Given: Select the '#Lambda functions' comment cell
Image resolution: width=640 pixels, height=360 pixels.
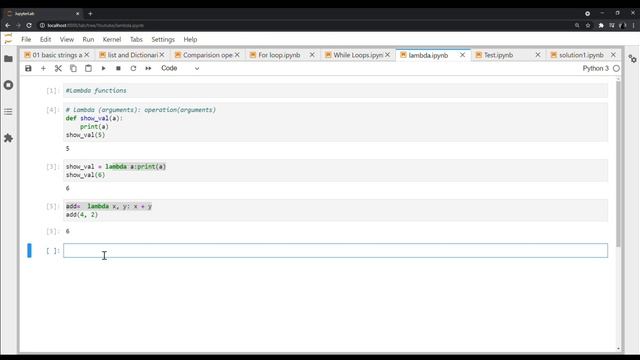Looking at the screenshot, I should point(336,91).
